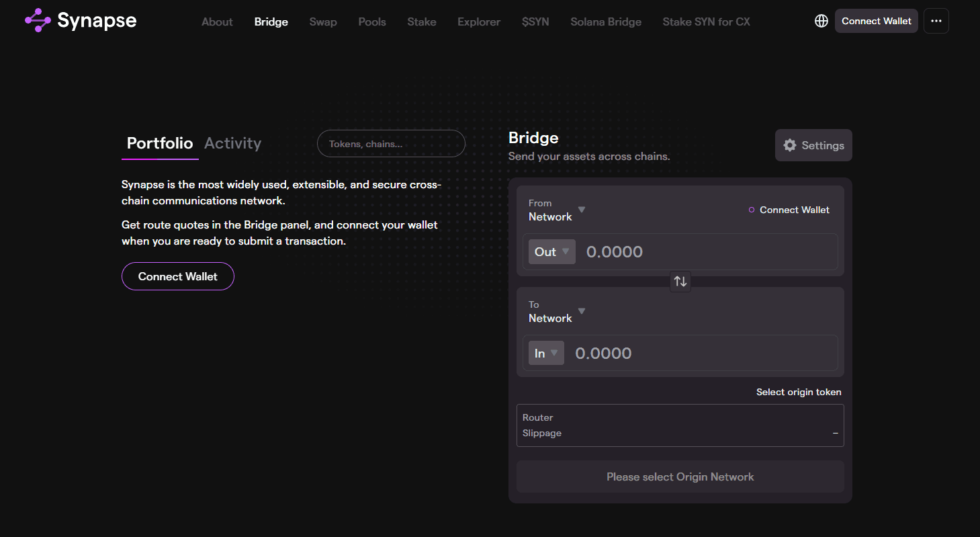Open the Out token selector
980x537 pixels.
coord(552,252)
